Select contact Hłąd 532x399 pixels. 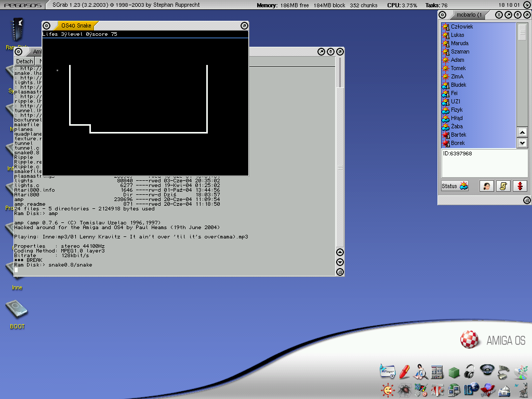pos(478,118)
